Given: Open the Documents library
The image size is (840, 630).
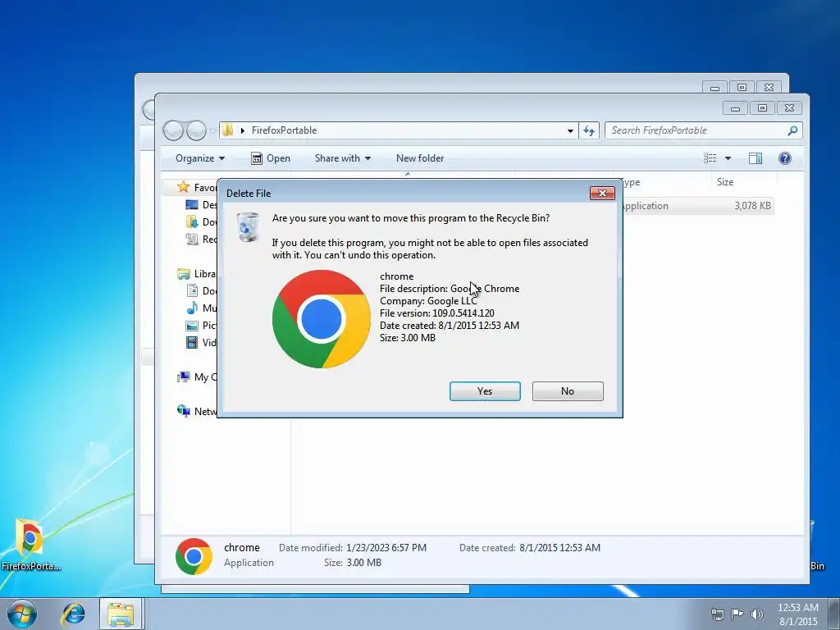Looking at the screenshot, I should point(201,291).
